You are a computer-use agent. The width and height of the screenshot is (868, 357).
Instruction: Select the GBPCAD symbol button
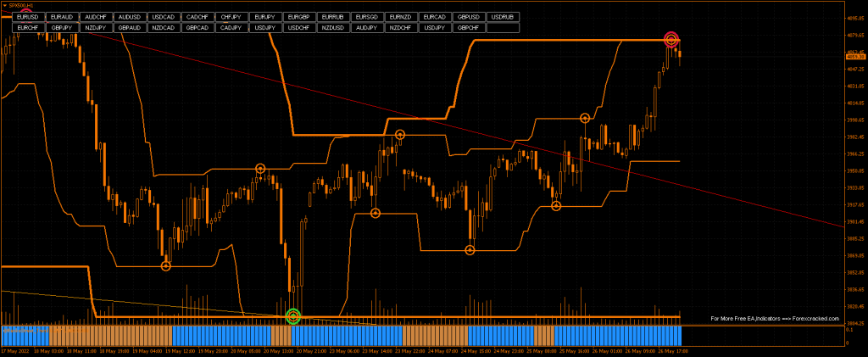(198, 27)
